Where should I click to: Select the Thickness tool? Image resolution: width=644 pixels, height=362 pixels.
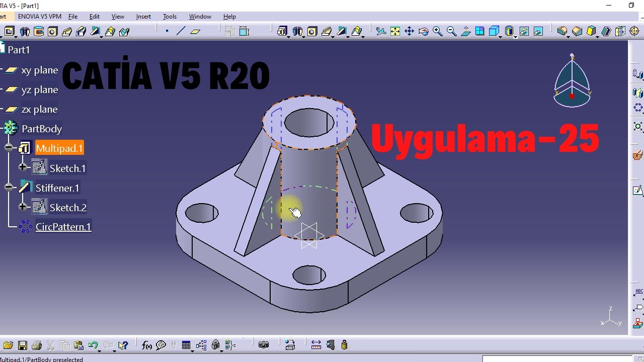point(620,31)
